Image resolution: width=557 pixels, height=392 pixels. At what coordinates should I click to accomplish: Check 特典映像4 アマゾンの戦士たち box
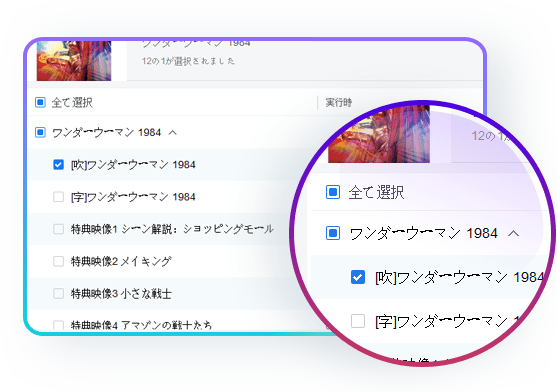coord(58,325)
